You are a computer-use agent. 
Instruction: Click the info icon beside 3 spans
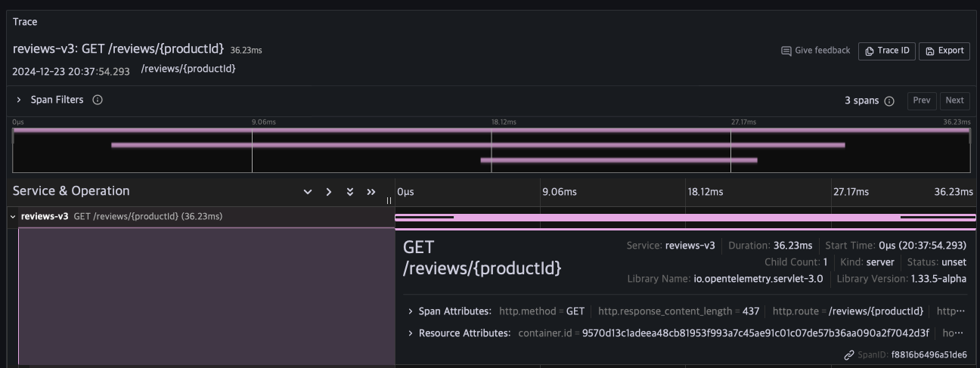tap(889, 101)
